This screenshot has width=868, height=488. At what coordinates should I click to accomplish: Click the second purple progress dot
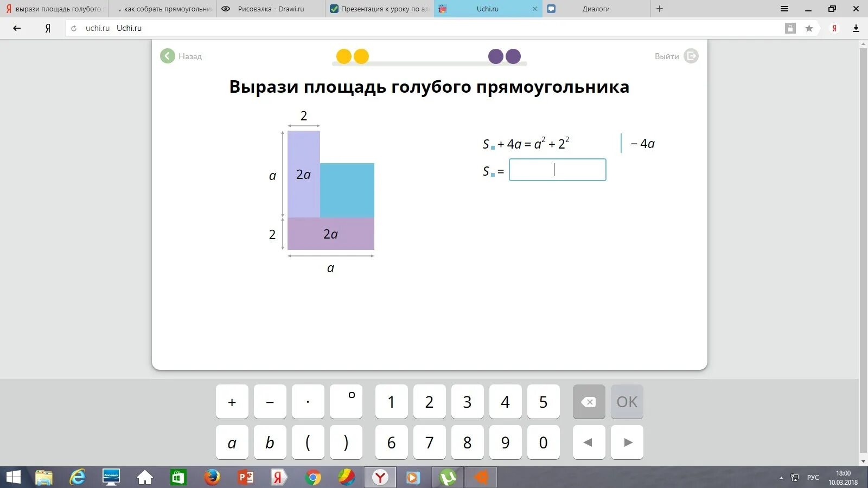pos(513,56)
